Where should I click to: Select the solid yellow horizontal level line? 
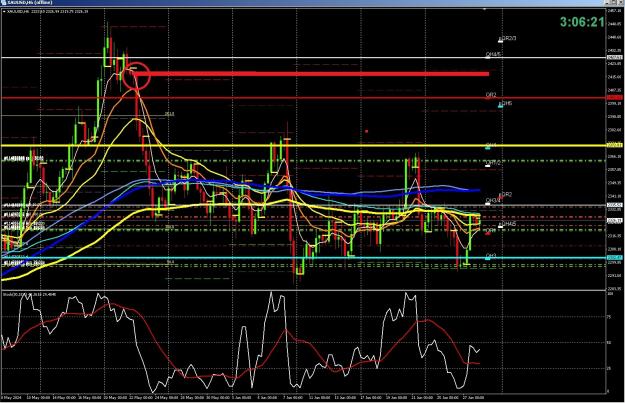303,145
